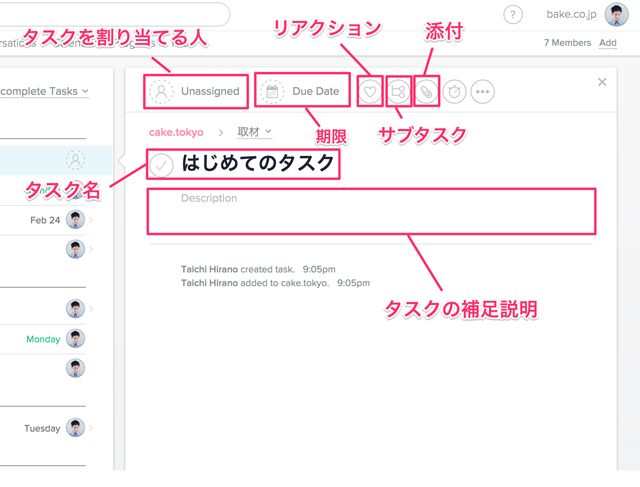Click the Feb 24 due date
This screenshot has height=487, width=640.
[x=45, y=220]
